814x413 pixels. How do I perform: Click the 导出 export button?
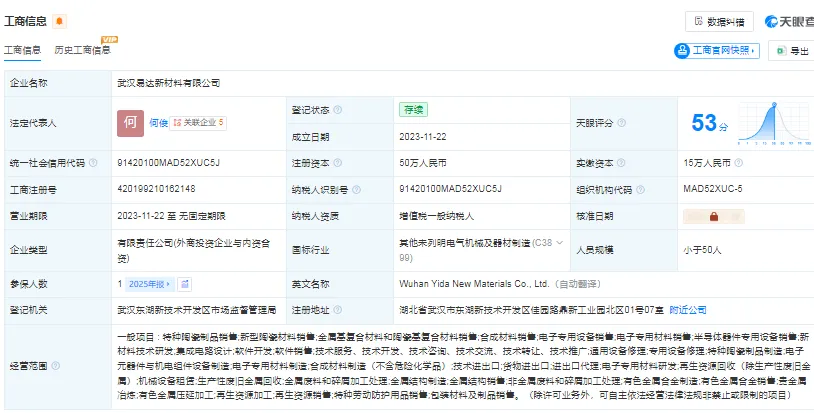click(793, 51)
